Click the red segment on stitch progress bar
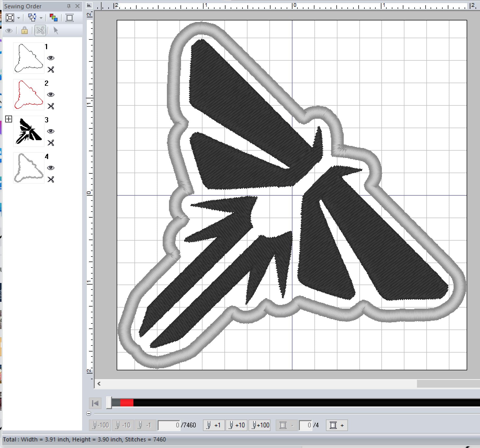Screen dimensions: 480x448 [127, 403]
